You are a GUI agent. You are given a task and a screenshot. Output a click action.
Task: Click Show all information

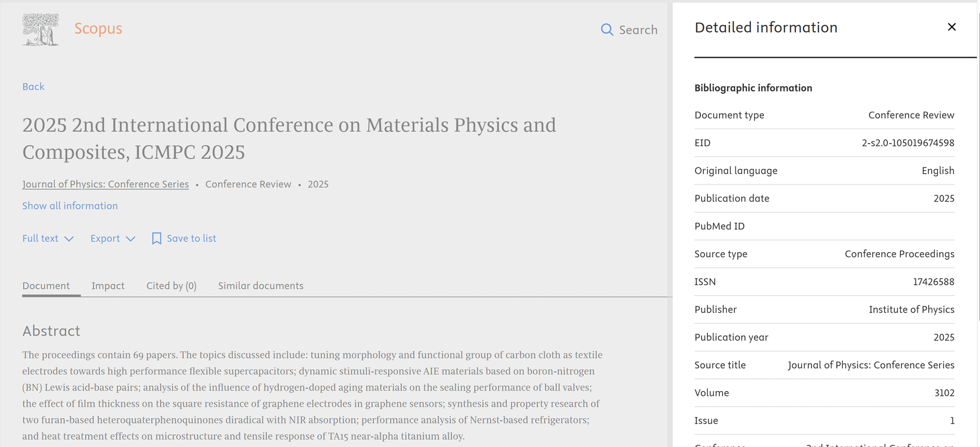(70, 206)
